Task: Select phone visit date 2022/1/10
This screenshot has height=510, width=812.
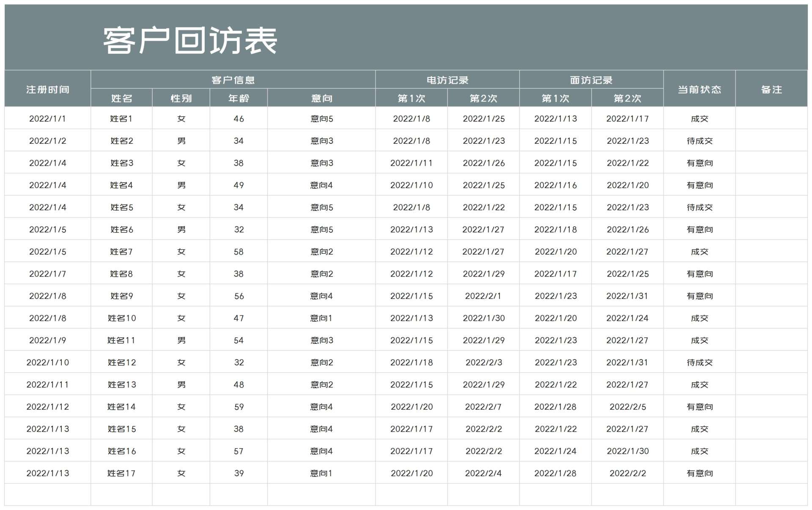Action: (x=411, y=185)
